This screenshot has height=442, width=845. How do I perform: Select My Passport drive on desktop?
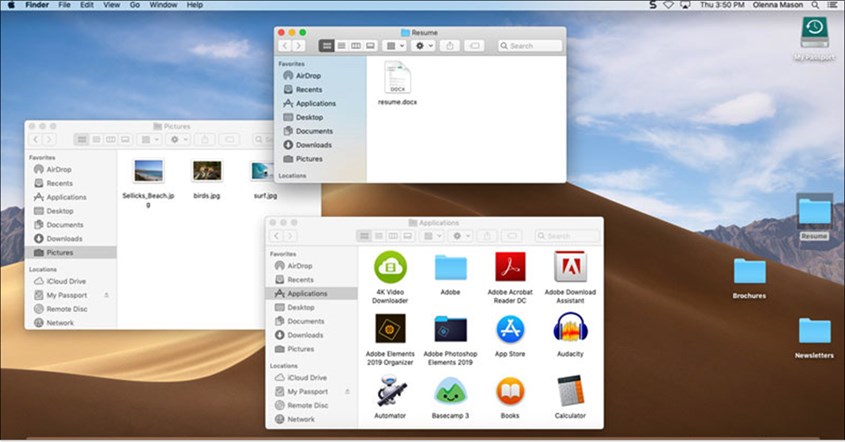[814, 32]
